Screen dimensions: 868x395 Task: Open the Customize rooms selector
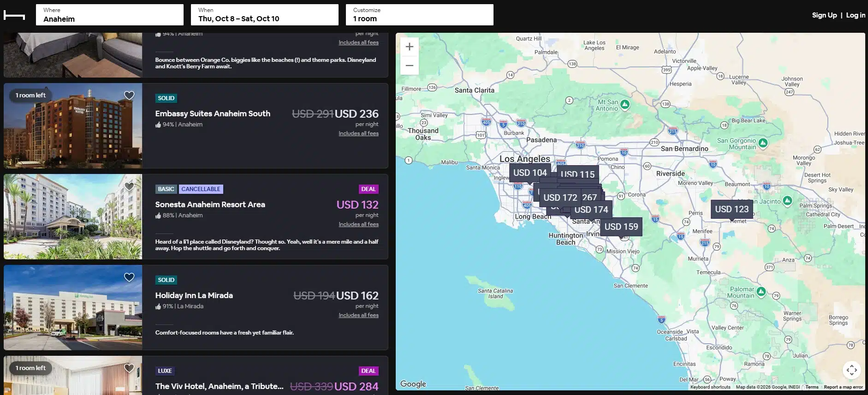[x=420, y=15]
